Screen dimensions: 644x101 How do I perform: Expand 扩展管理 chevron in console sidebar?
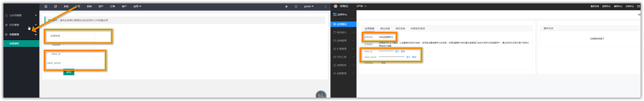point(353,49)
